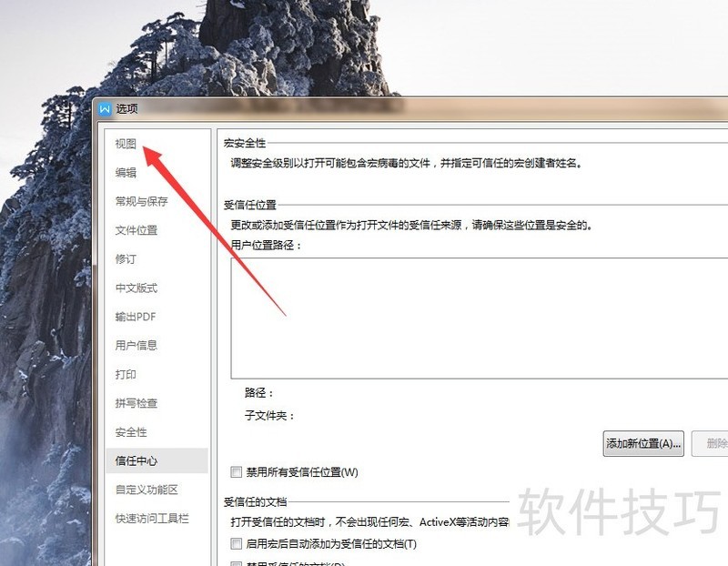Go to 常规与保存 settings
Viewport: 728px width, 566px height.
pos(142,201)
